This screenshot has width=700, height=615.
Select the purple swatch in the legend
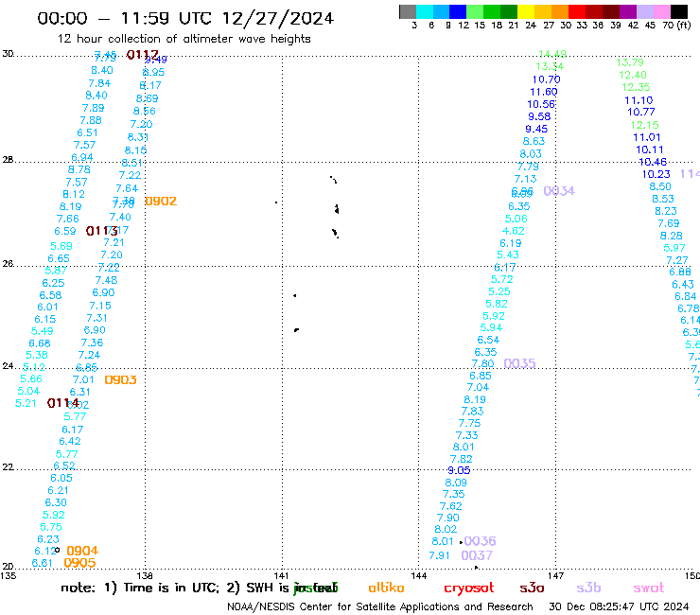[628, 11]
